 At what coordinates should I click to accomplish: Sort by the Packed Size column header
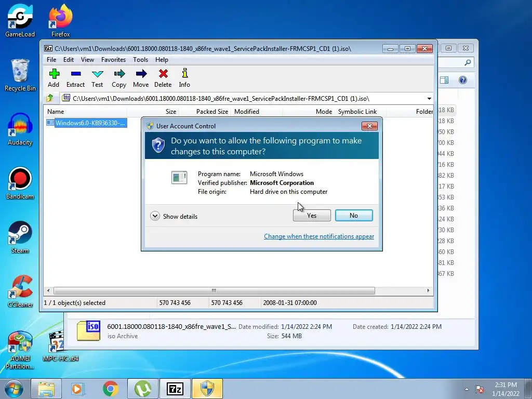(205, 112)
